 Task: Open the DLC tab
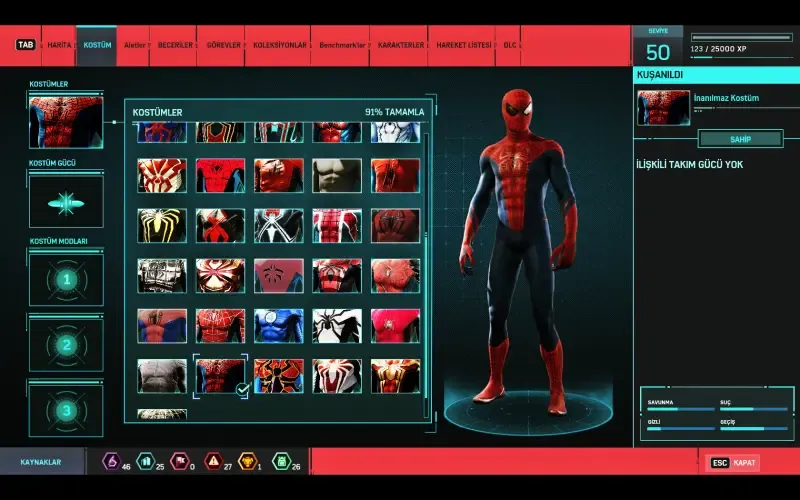(510, 45)
